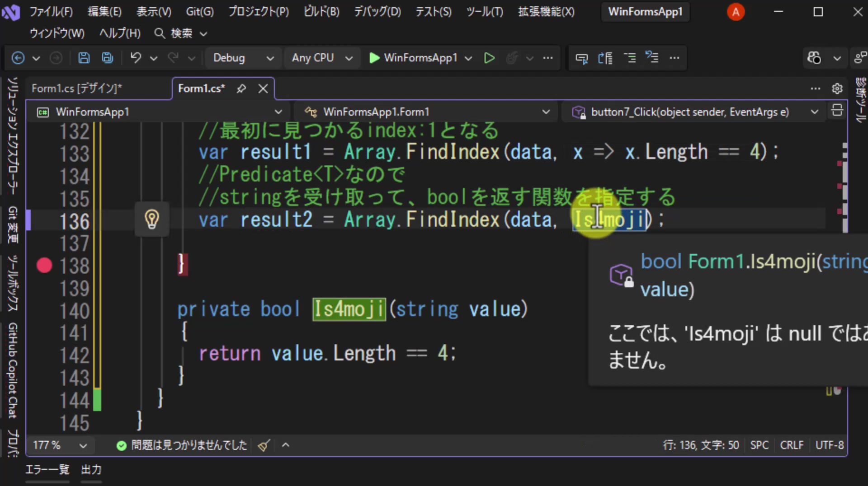The image size is (868, 486).
Task: Save the current file with Save icon
Action: pos(84,58)
